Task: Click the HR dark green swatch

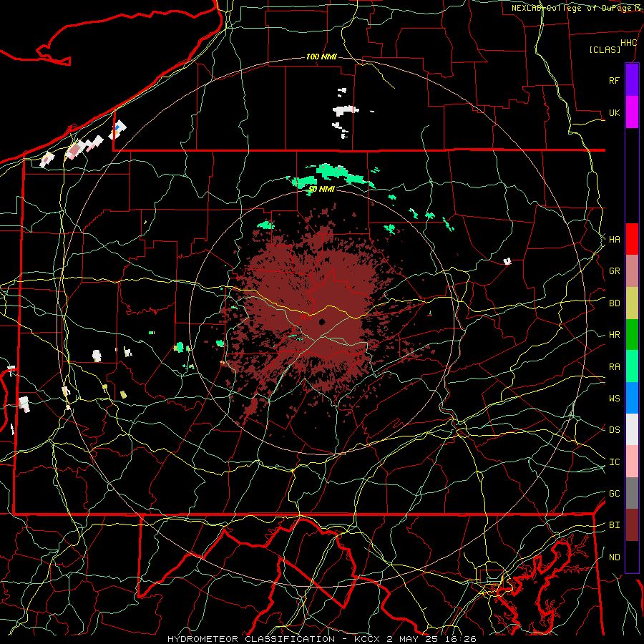Action: pos(632,334)
